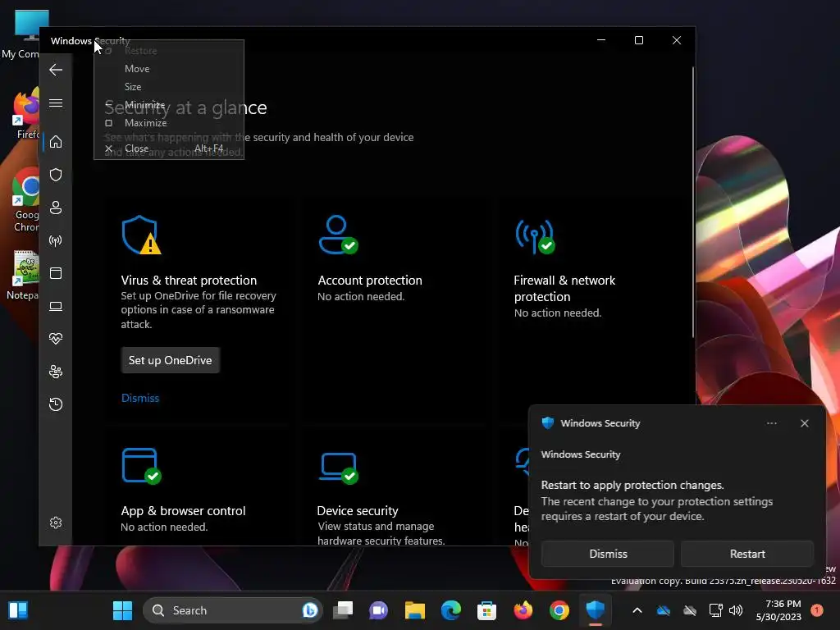Open App & browser control heading
The width and height of the screenshot is (840, 630).
[183, 510]
